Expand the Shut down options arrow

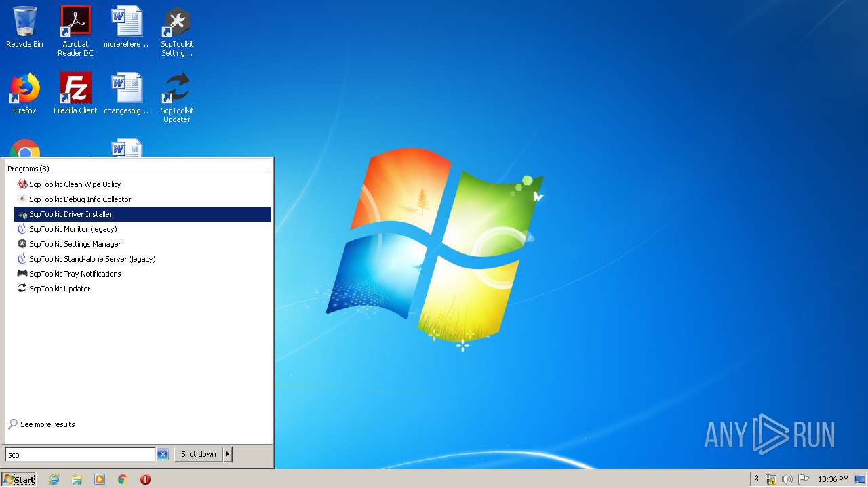click(228, 454)
